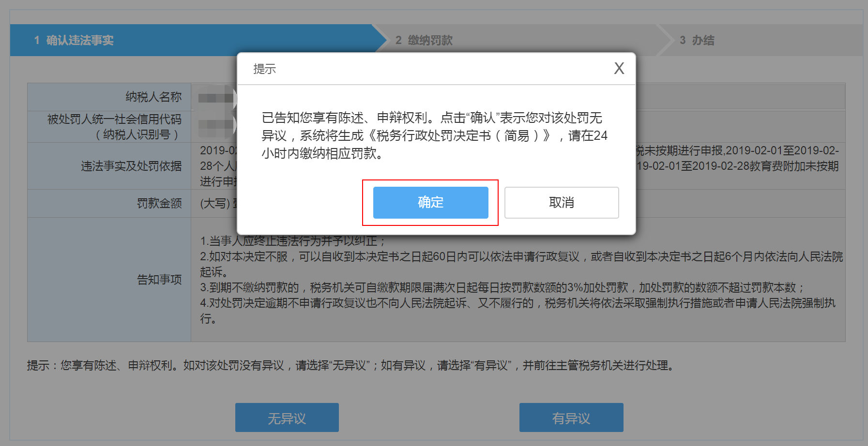Click the 告知事项 notice text content
The height and width of the screenshot is (446, 868).
(521, 280)
